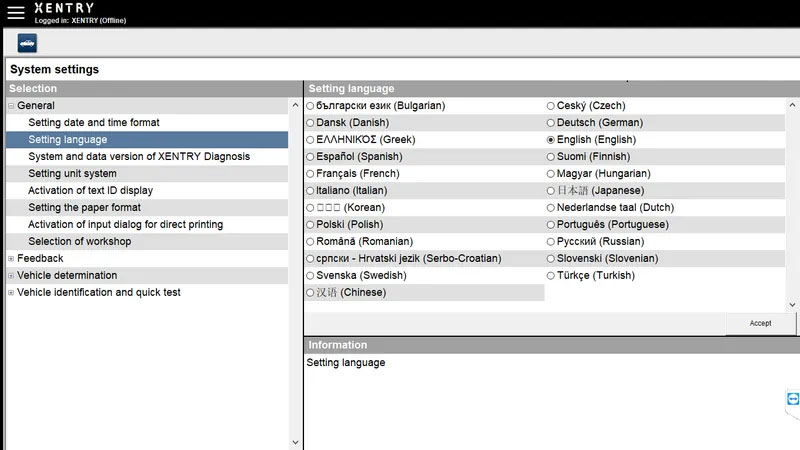Open Setting the paper format
800x450 pixels.
tap(147, 208)
